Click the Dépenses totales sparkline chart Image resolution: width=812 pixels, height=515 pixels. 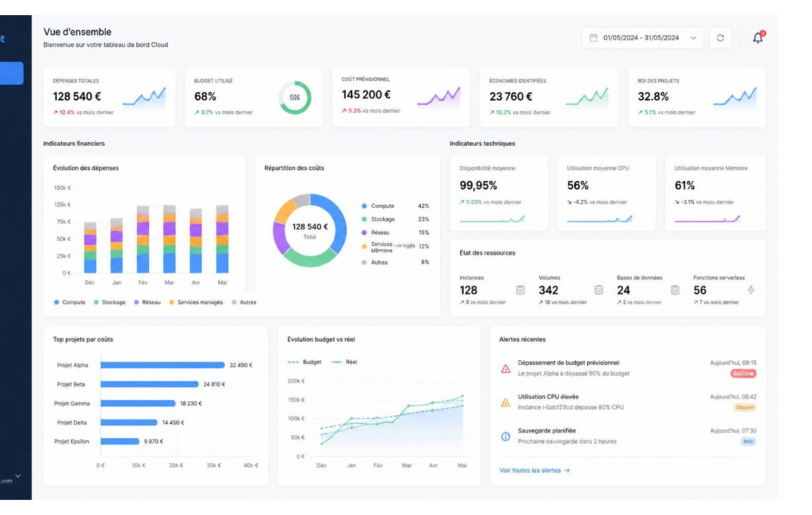coord(144,98)
